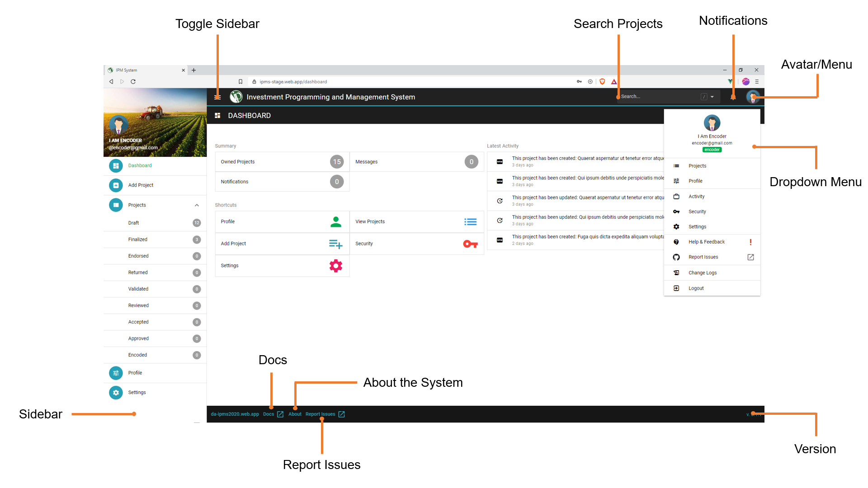Click the green Profile shortcut icon
This screenshot has width=868, height=488.
tap(336, 221)
